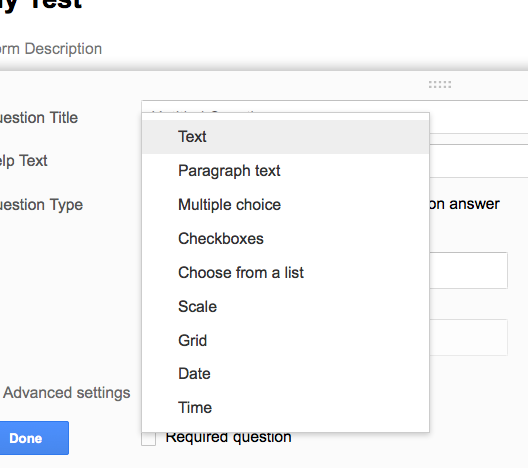Viewport: 528px width, 468px height.
Task: Pick Date question type
Action: [286, 374]
